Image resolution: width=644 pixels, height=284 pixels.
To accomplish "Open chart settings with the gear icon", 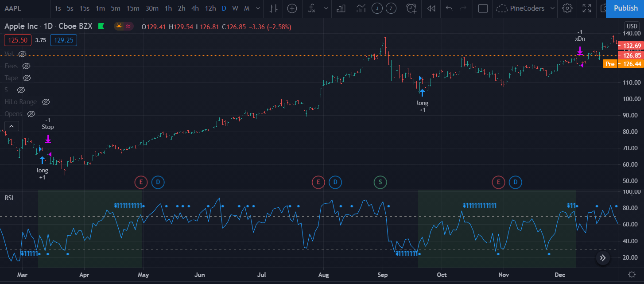I will coord(567,9).
